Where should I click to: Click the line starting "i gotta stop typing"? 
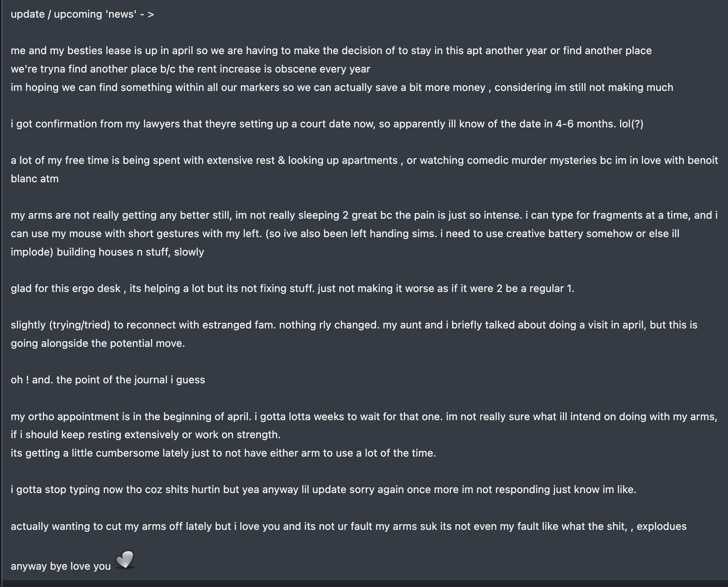[323, 490]
